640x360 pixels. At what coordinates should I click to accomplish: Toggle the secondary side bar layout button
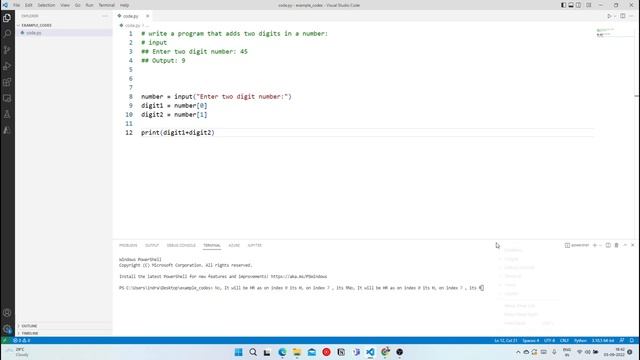(579, 5)
